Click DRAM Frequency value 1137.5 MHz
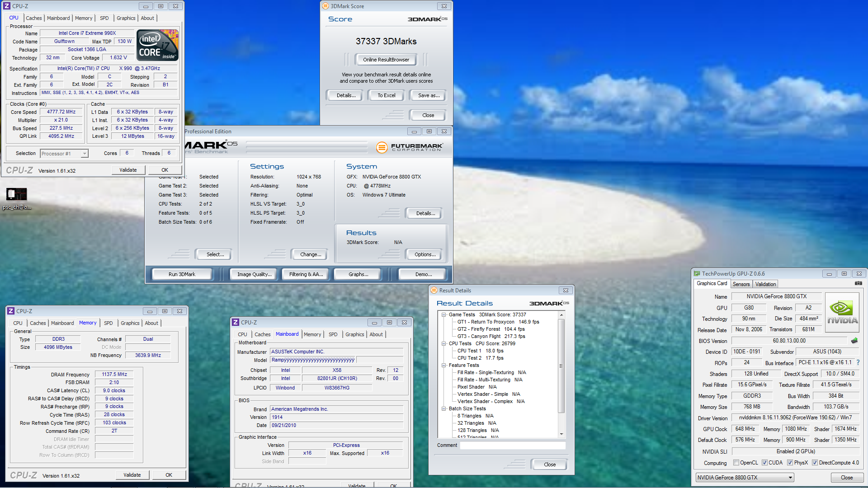 [x=114, y=374]
